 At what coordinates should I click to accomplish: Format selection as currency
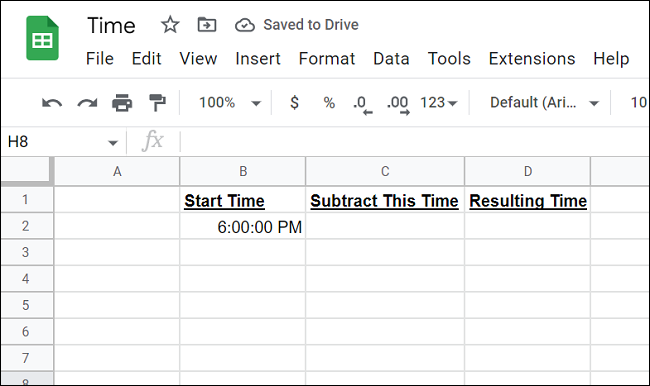coord(294,102)
